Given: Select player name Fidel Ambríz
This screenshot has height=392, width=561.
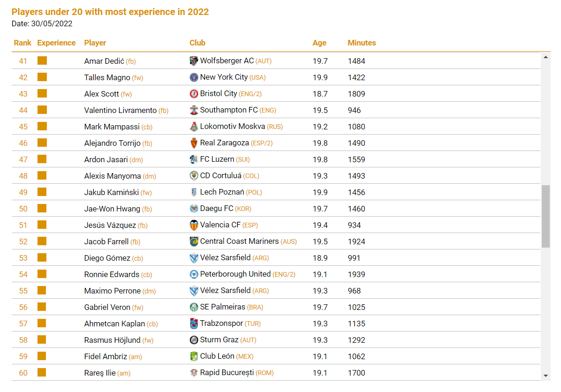Looking at the screenshot, I should coord(105,356).
